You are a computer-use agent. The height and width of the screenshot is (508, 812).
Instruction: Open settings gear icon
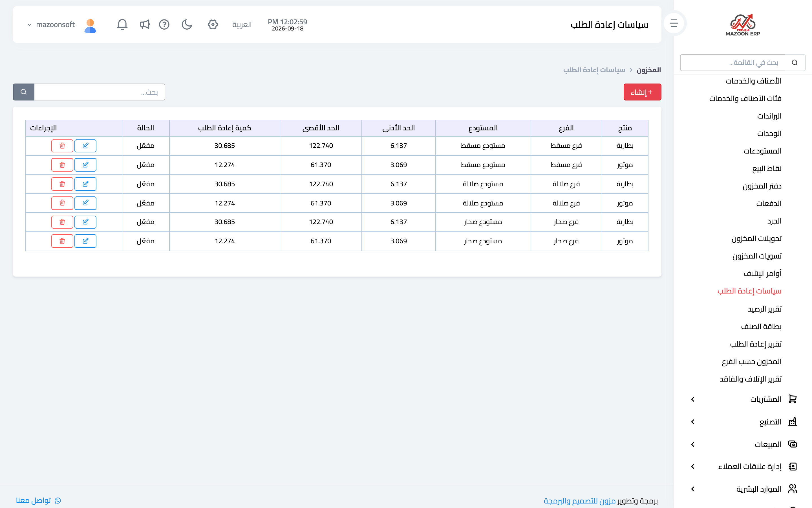pyautogui.click(x=213, y=25)
